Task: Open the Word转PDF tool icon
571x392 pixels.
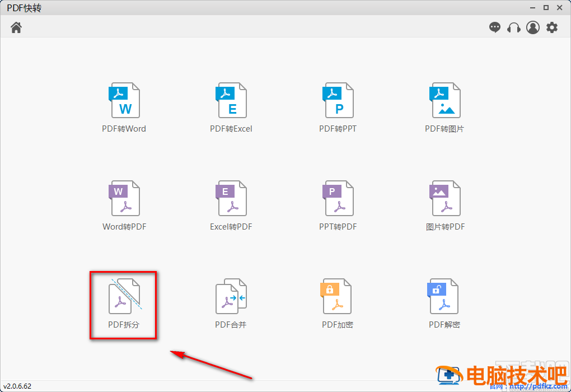Action: click(124, 198)
